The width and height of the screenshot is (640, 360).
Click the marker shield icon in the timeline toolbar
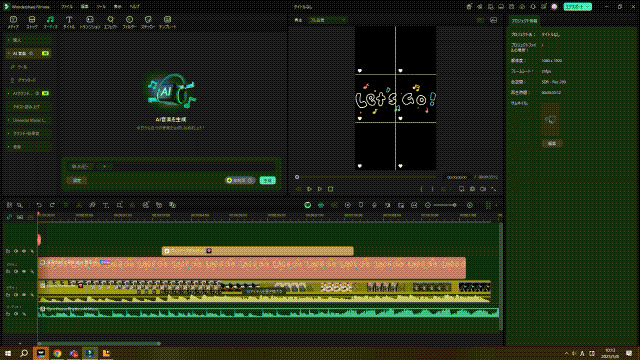click(361, 205)
